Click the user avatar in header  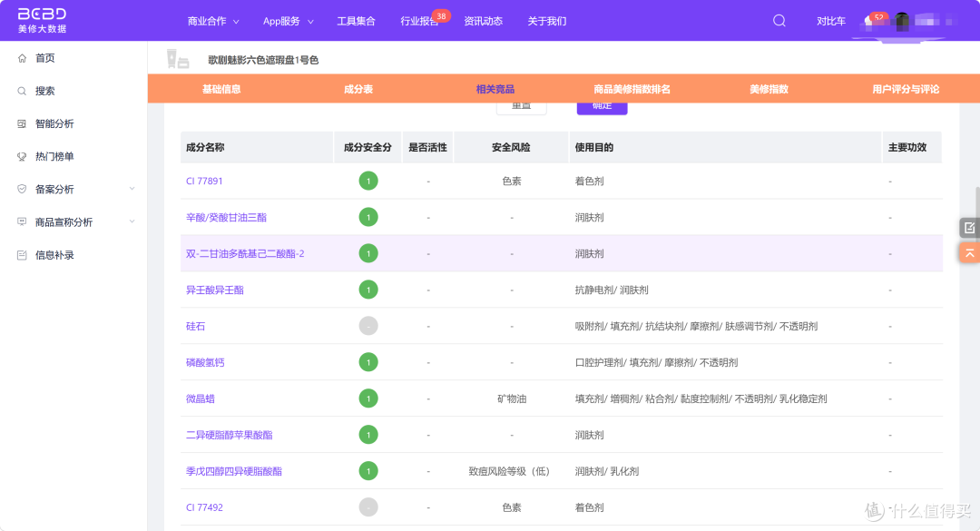902,21
